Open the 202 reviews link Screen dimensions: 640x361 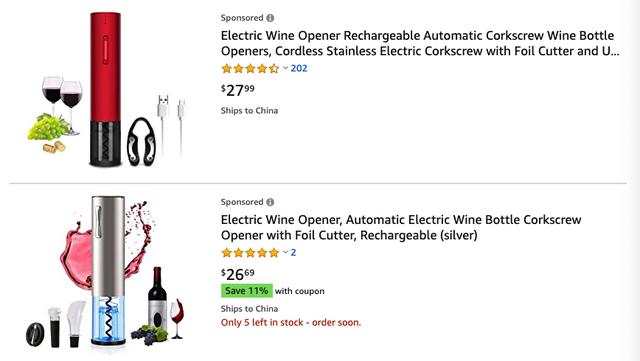pos(299,68)
